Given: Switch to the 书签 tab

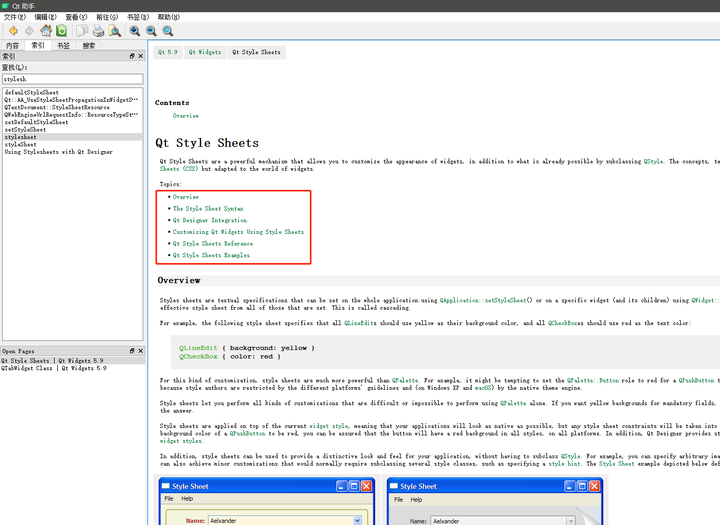Looking at the screenshot, I should 63,45.
